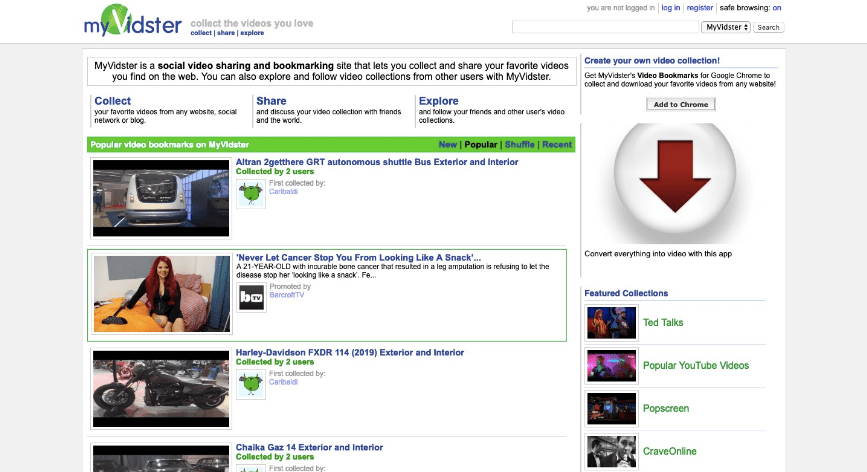867x472 pixels.
Task: Open the Popular YouTube Videos thumbnail
Action: pyautogui.click(x=611, y=365)
